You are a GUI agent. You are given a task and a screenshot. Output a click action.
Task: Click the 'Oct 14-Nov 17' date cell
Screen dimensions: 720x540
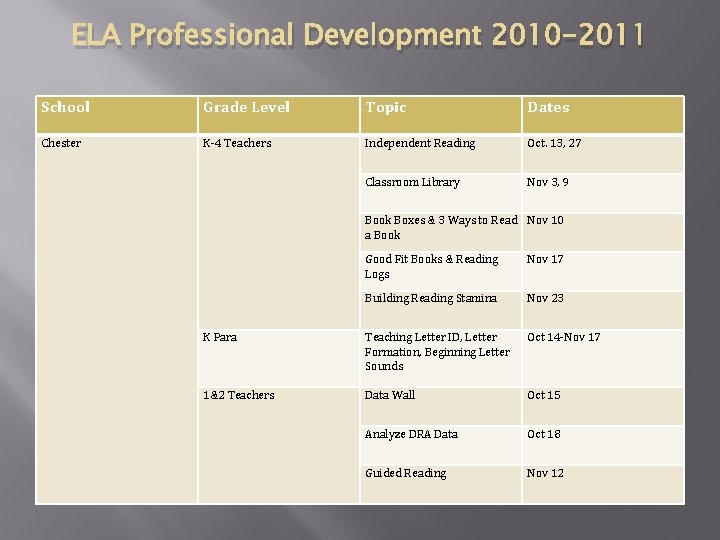tap(603, 358)
